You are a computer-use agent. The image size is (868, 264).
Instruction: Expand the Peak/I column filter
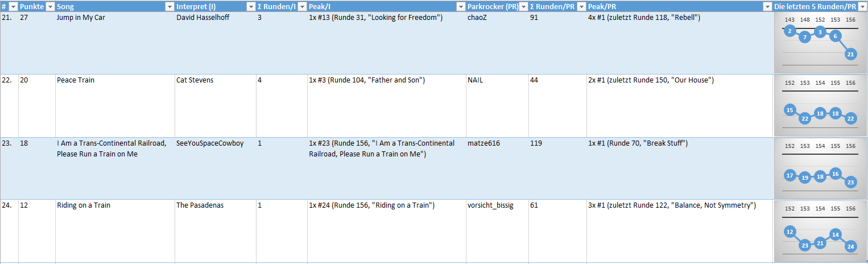point(461,6)
